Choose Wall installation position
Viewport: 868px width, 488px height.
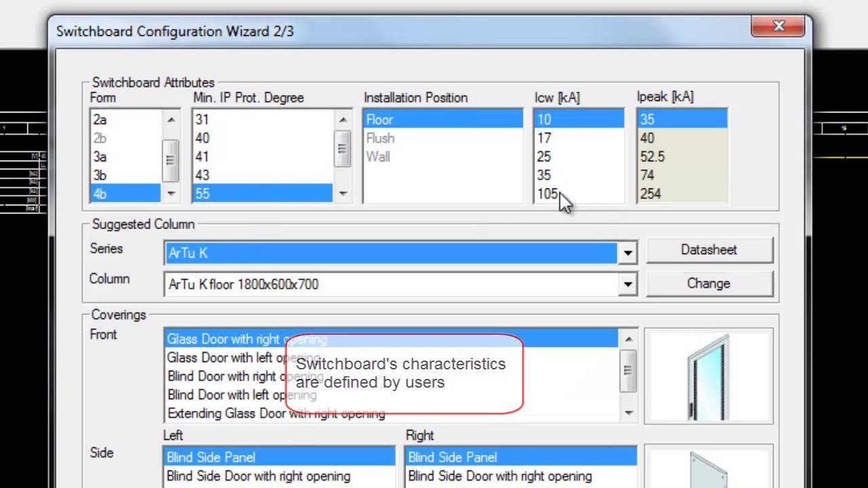coord(443,157)
